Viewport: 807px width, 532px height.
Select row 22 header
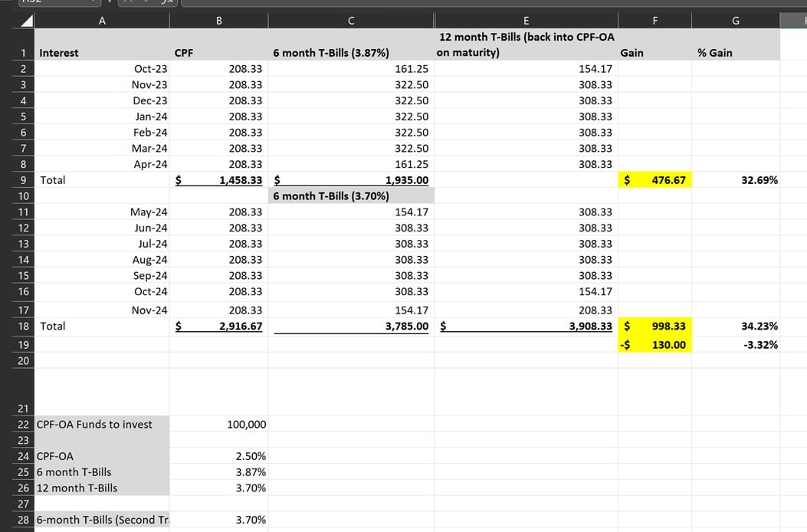click(x=23, y=425)
